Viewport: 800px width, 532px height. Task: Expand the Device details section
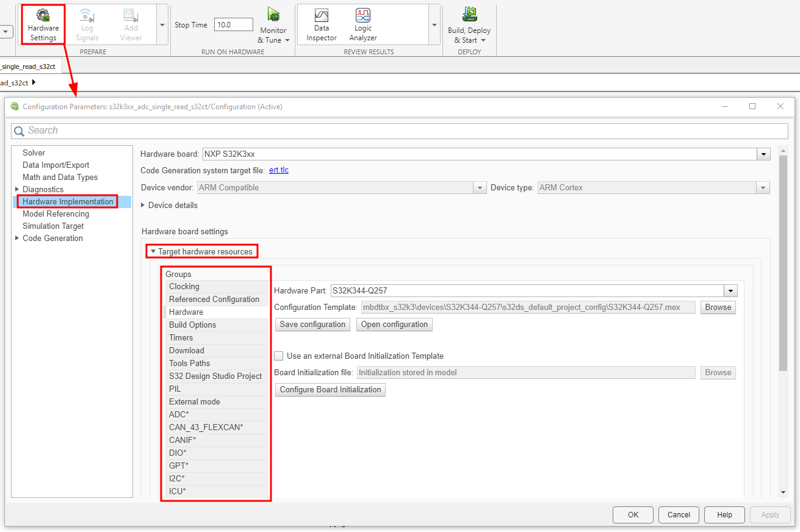tap(145, 205)
